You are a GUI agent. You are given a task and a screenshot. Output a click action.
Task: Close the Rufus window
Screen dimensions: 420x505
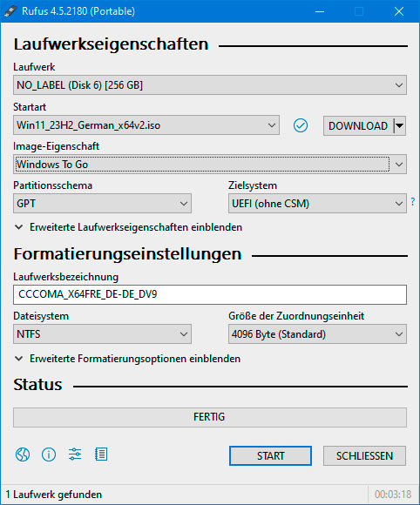399,11
